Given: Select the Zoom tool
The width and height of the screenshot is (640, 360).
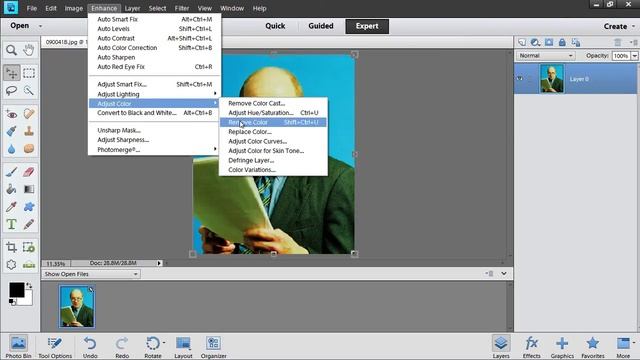Looking at the screenshot, I should (x=11, y=50).
